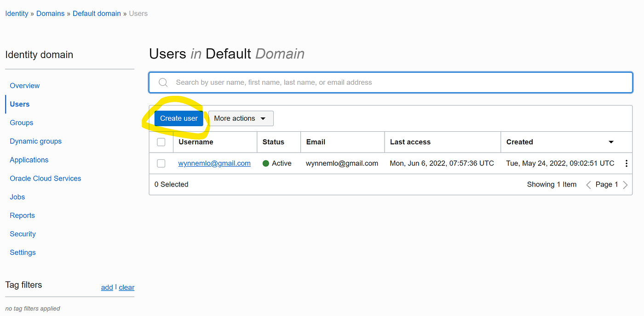
Task: Click the Tue, May 24, 2022 created value
Action: tap(560, 163)
